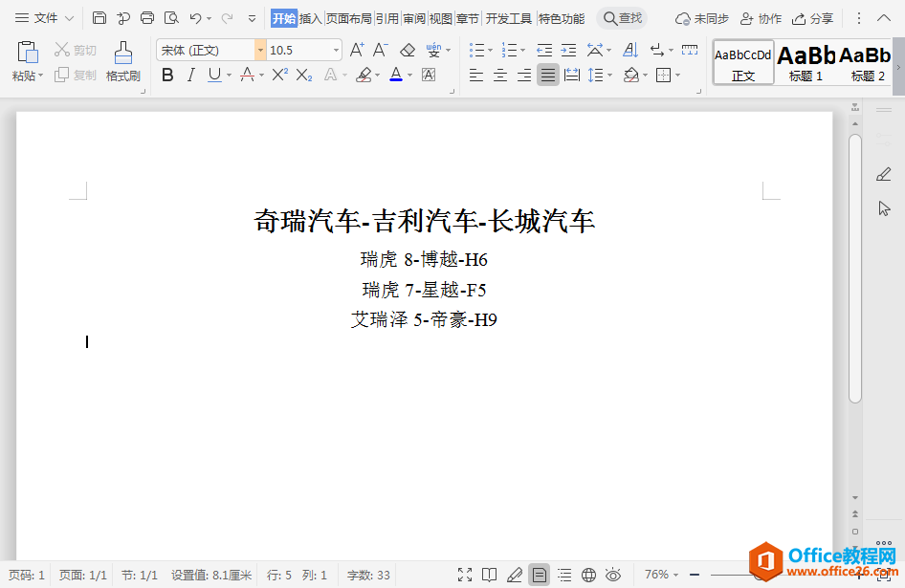The image size is (905, 588).
Task: Click the sort icon
Action: [630, 51]
